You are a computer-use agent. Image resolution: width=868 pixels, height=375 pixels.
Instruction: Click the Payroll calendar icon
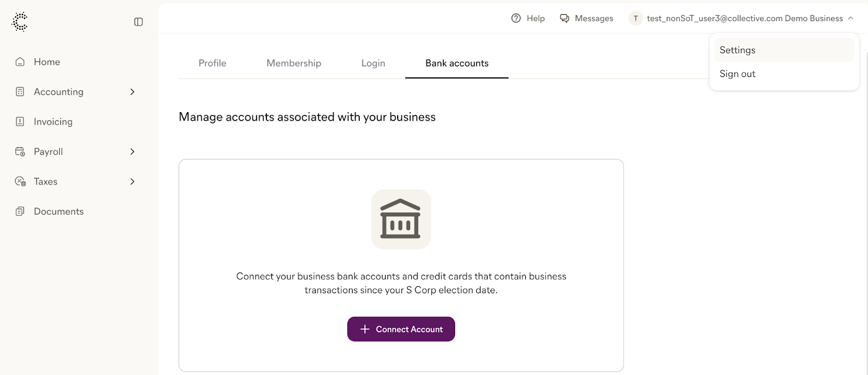[20, 152]
